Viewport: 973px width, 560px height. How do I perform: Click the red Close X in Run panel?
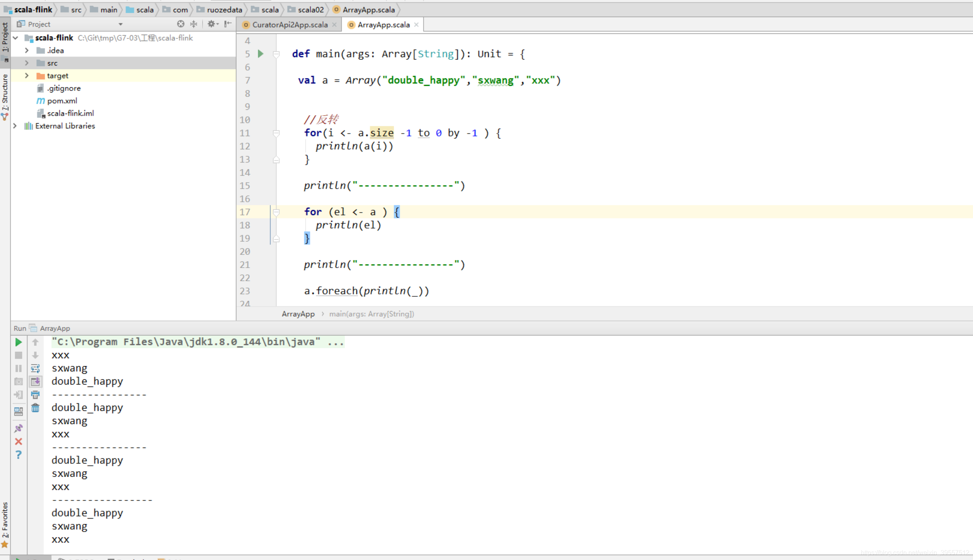[18, 442]
